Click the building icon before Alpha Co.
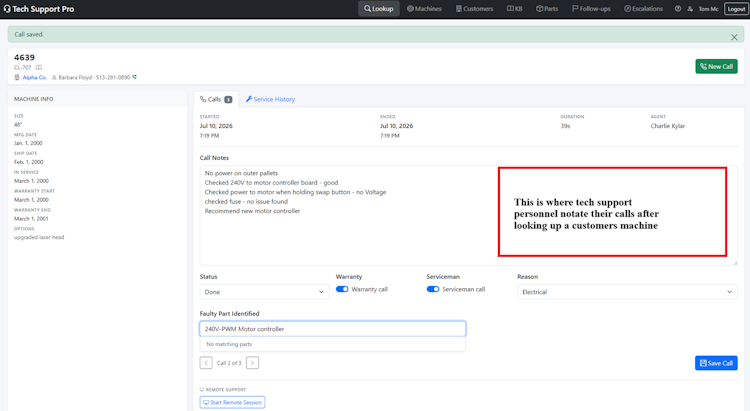Screen dimensions: 750x411 pyautogui.click(x=17, y=77)
